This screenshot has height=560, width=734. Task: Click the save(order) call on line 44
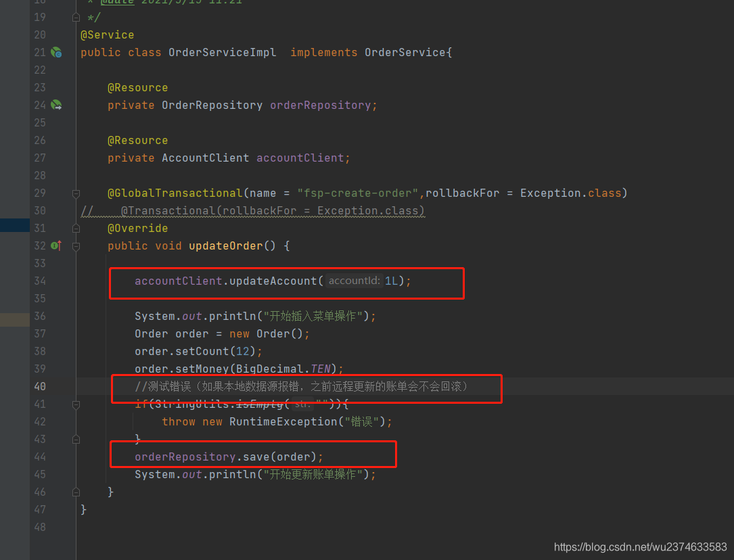click(x=279, y=457)
